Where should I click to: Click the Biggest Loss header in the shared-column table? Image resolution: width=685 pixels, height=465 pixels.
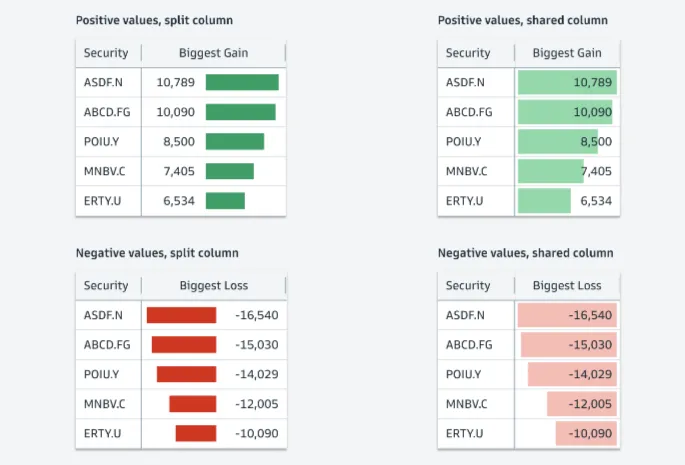pyautogui.click(x=567, y=286)
